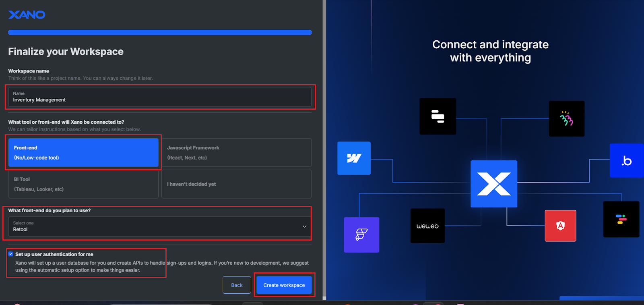
Task: Click the red Angular integration icon
Action: [x=560, y=226]
